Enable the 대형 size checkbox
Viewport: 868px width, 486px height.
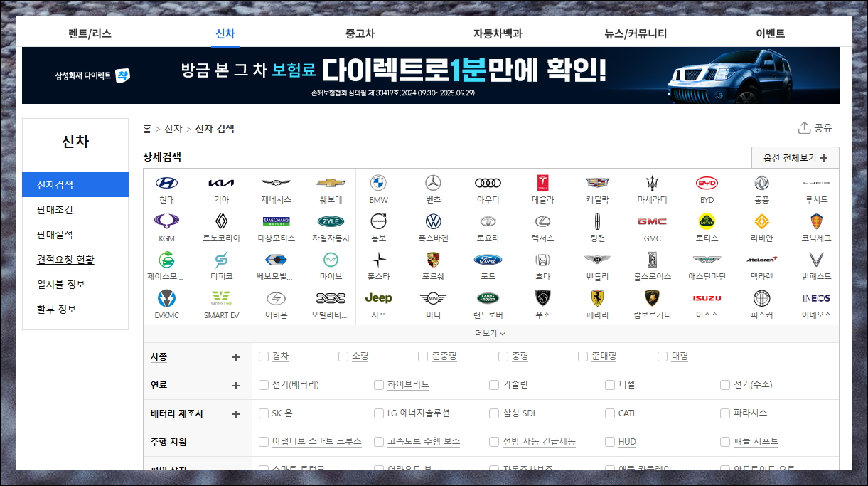pyautogui.click(x=663, y=356)
